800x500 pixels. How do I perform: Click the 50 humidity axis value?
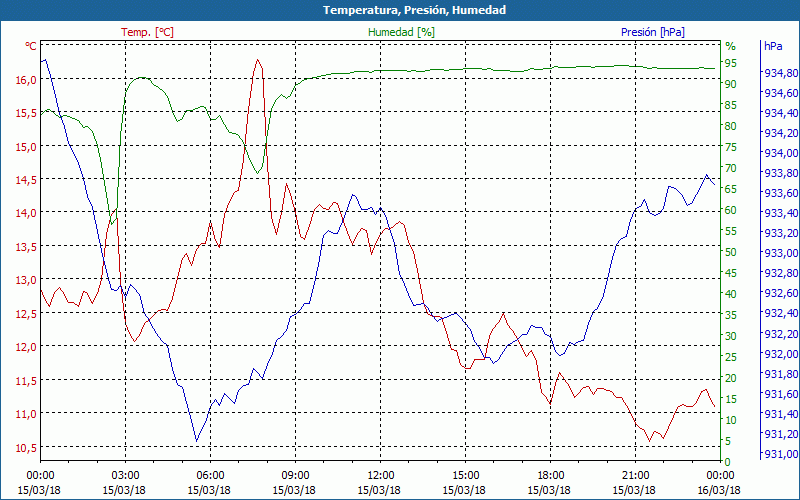tap(731, 252)
